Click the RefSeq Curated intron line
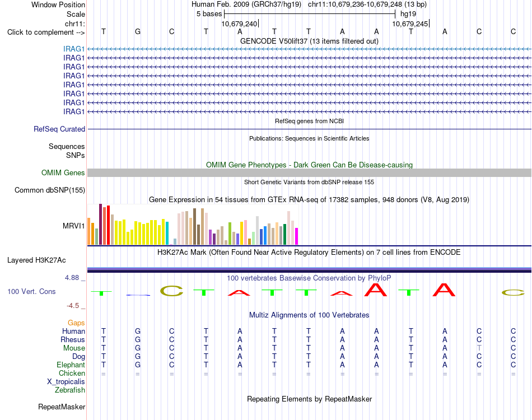This screenshot has width=532, height=420. coord(309,129)
